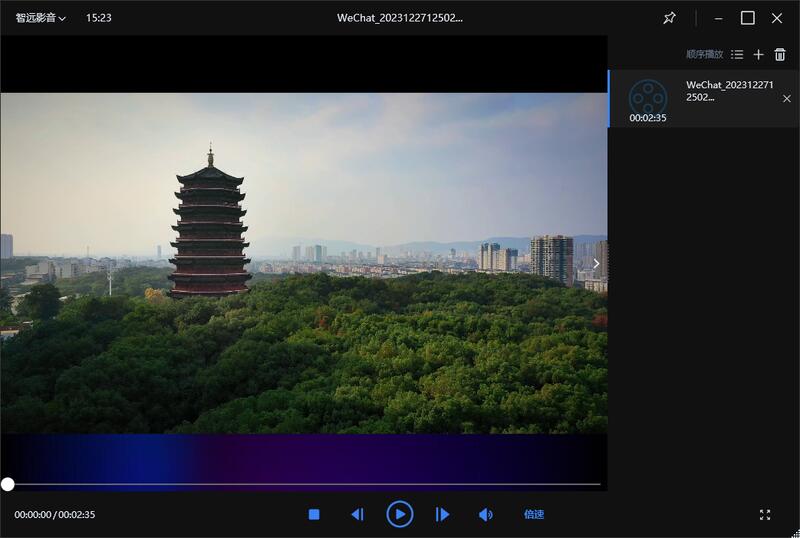Remove WeChat_2023122712502 item from playlist
Screen dimensions: 800x538
(x=787, y=99)
